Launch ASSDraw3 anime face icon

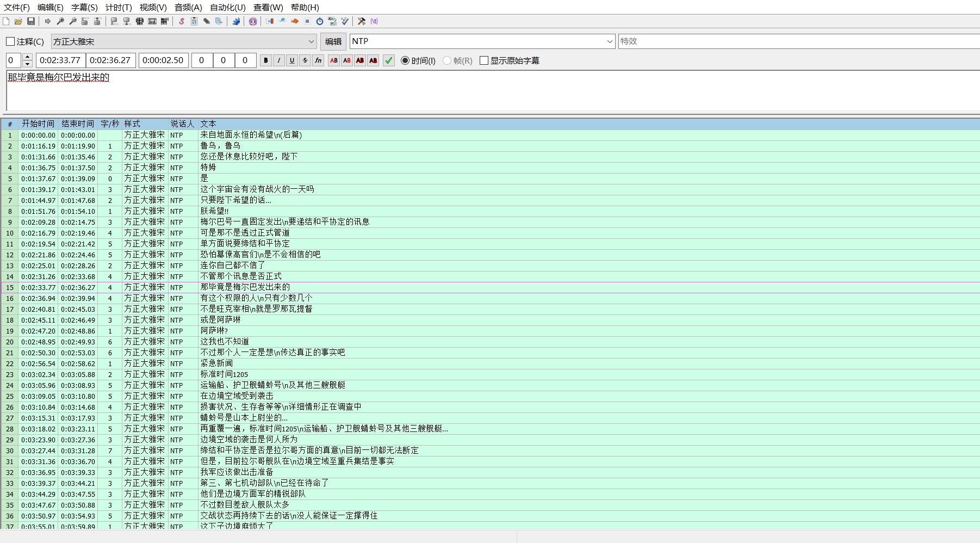click(253, 21)
